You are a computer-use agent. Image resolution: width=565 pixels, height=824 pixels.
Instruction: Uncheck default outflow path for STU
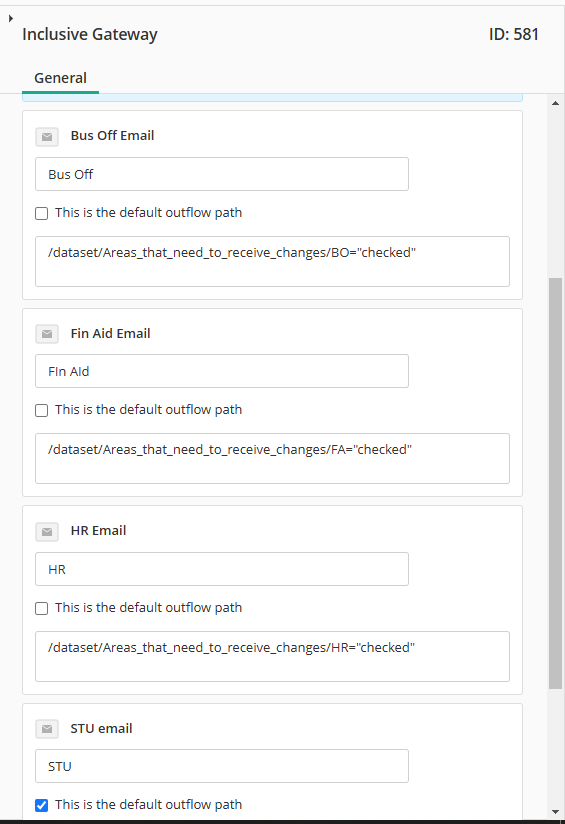[42, 805]
